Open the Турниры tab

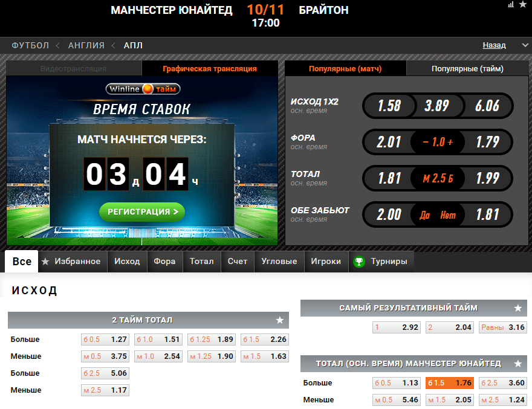click(381, 262)
